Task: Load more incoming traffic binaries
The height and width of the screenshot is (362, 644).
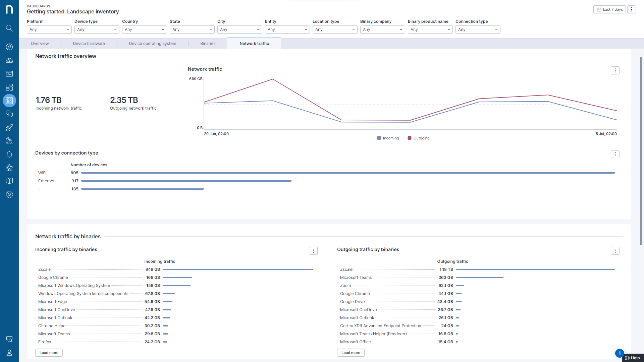Action: [x=49, y=353]
